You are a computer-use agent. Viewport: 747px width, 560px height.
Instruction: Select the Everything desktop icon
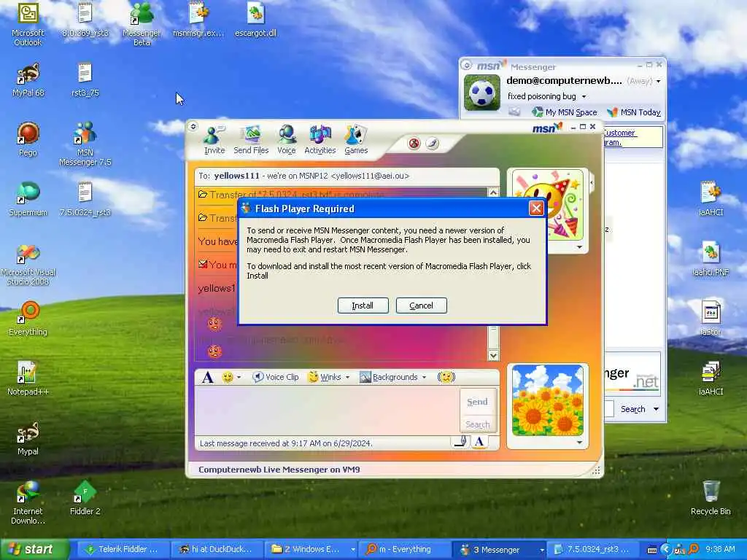[x=28, y=319]
